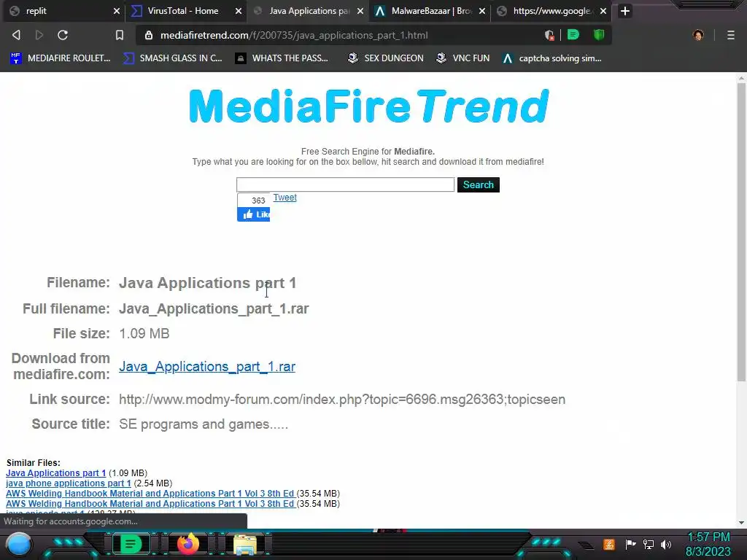This screenshot has height=560, width=747.
Task: Open the green shield extension icon
Action: pyautogui.click(x=599, y=35)
